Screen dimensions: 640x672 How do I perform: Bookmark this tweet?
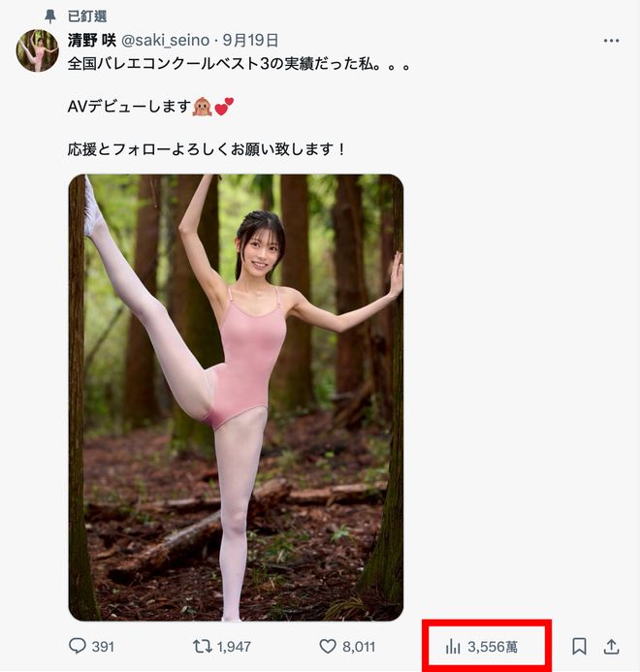(579, 646)
